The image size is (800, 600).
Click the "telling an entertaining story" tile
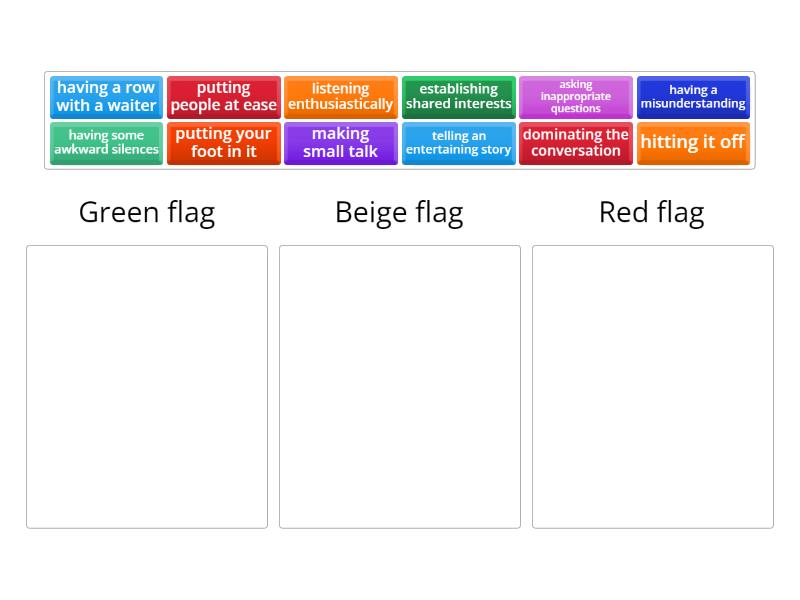(458, 143)
